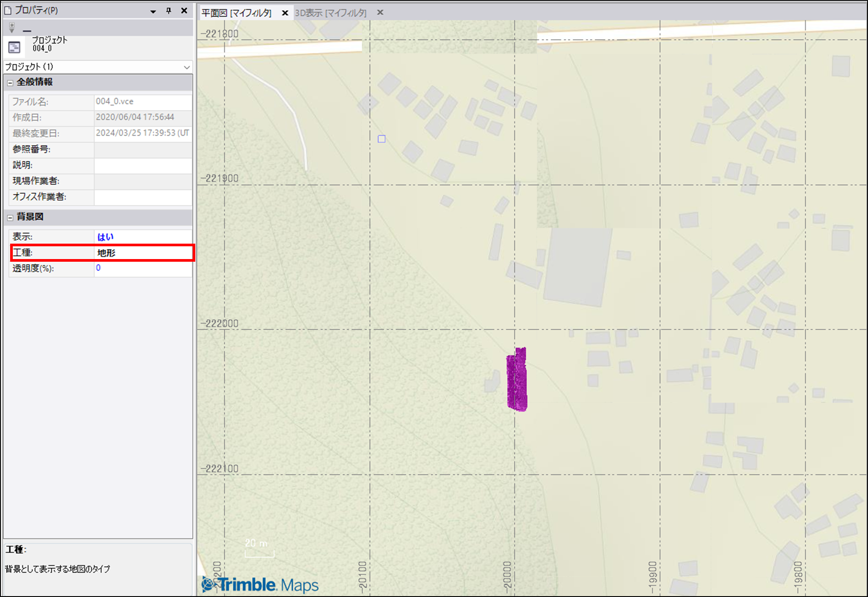Select the ファイル名 value 004_0.vce
This screenshot has width=868, height=597.
point(115,101)
